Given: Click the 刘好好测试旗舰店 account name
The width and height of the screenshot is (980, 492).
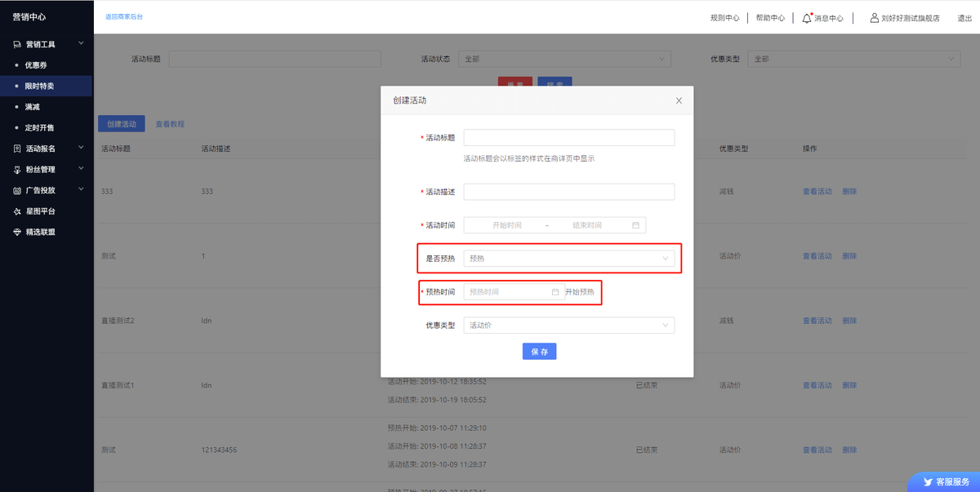Looking at the screenshot, I should click(911, 18).
